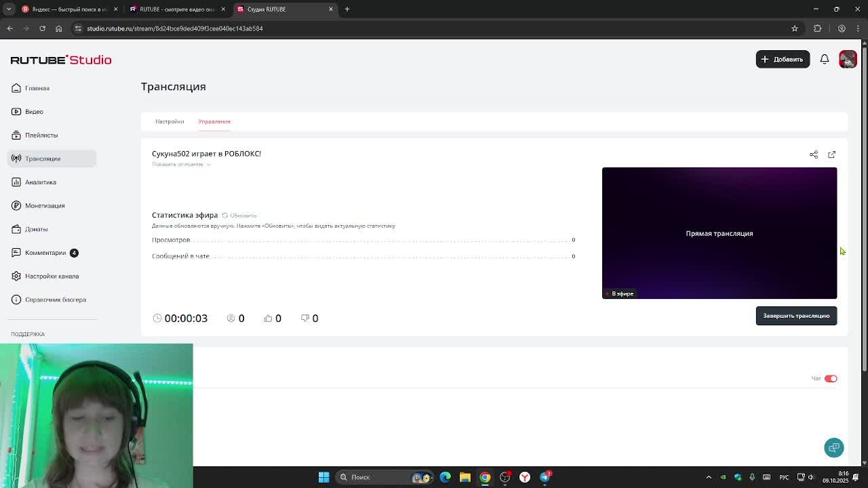Open the Chrome profile icon
The width and height of the screenshot is (868, 488).
[x=842, y=28]
